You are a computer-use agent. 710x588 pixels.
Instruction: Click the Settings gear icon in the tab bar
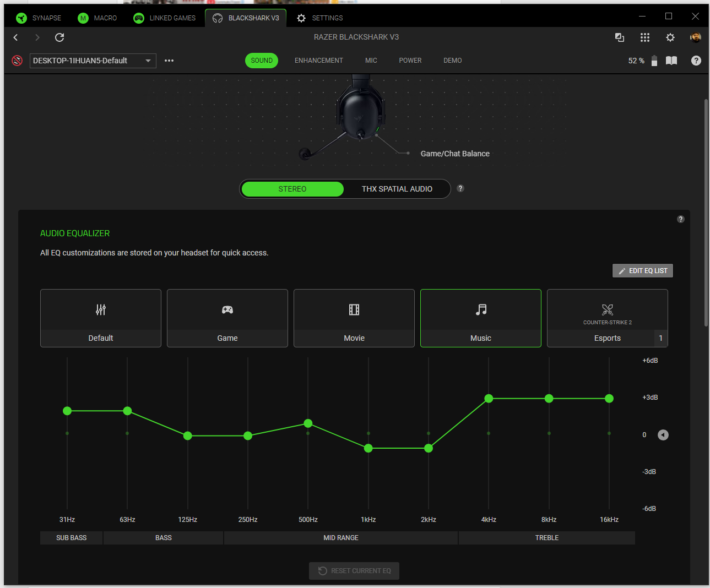point(301,18)
